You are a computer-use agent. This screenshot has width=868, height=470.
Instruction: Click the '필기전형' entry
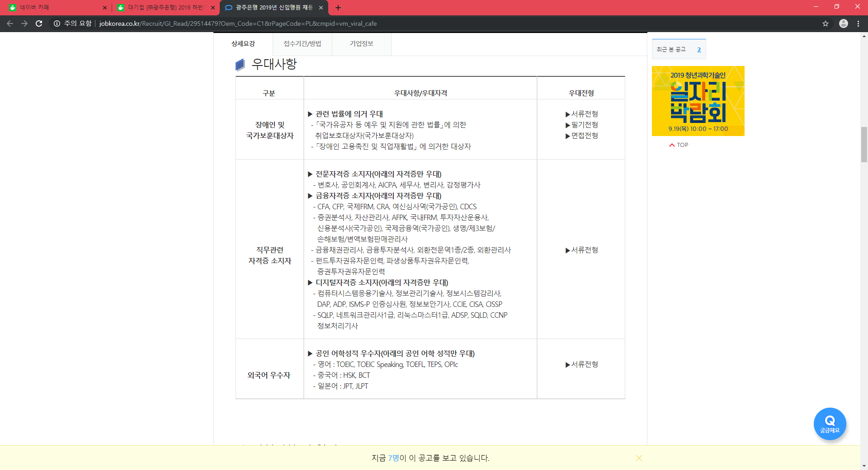coord(582,125)
